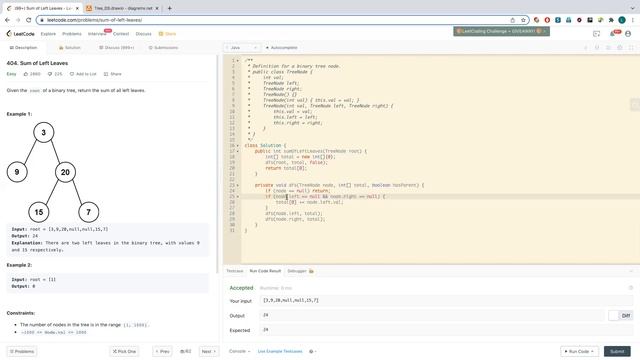Image resolution: width=640 pixels, height=360 pixels.
Task: Click the thumbs-up likes icon showing 2860
Action: [x=26, y=74]
